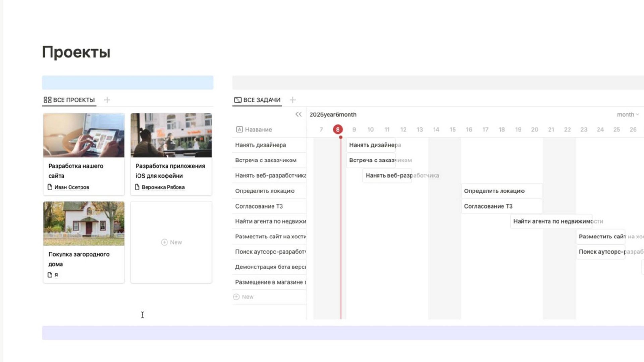Click the plus circle icon in the New card
This screenshot has height=362, width=644.
(164, 242)
